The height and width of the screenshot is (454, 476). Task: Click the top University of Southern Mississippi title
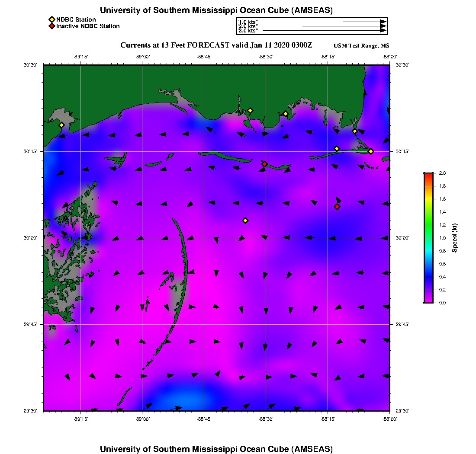pyautogui.click(x=216, y=10)
